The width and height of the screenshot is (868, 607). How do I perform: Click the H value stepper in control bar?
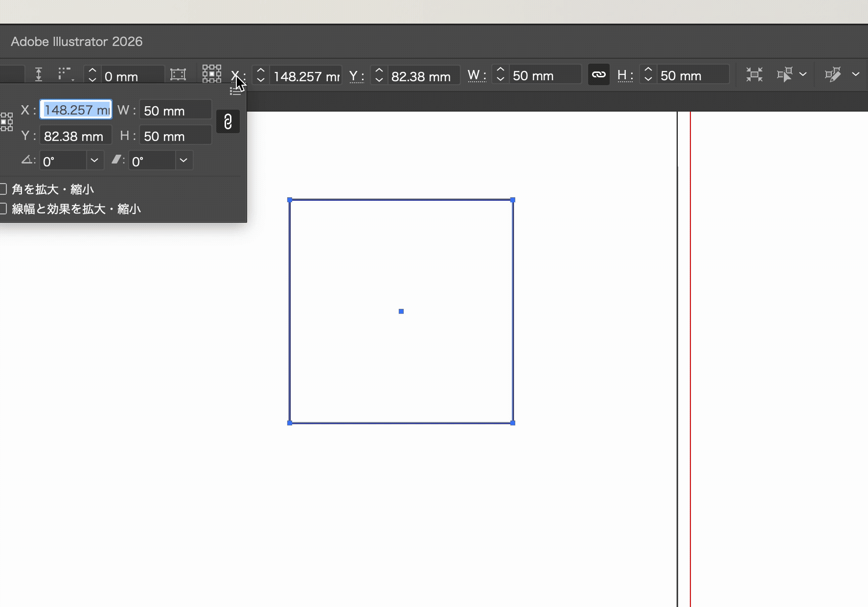[648, 74]
